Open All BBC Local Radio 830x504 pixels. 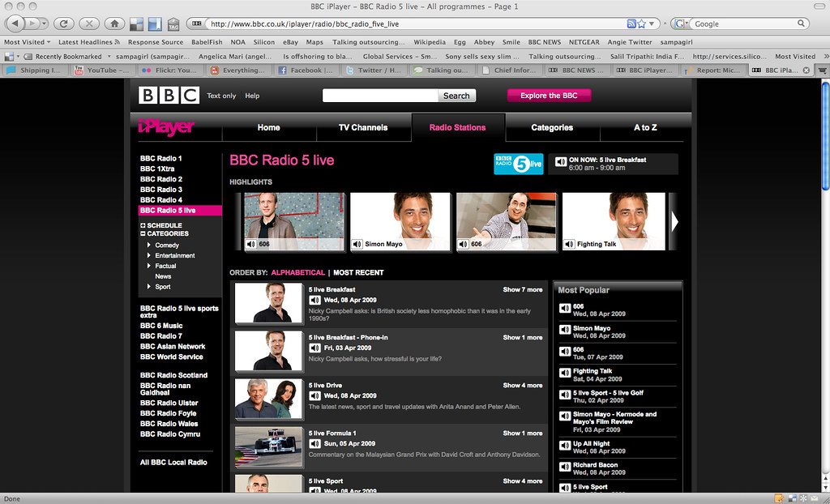point(173,462)
